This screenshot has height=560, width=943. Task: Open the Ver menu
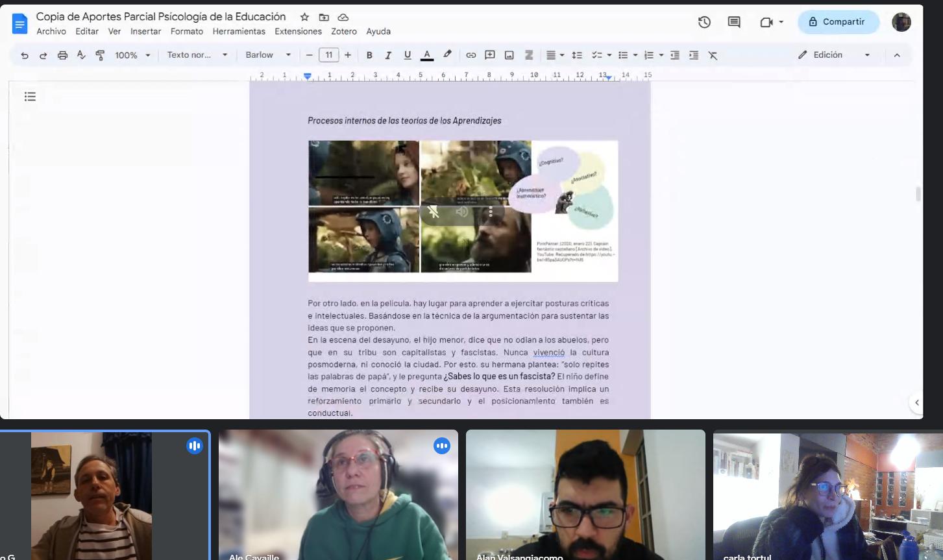[x=115, y=31]
